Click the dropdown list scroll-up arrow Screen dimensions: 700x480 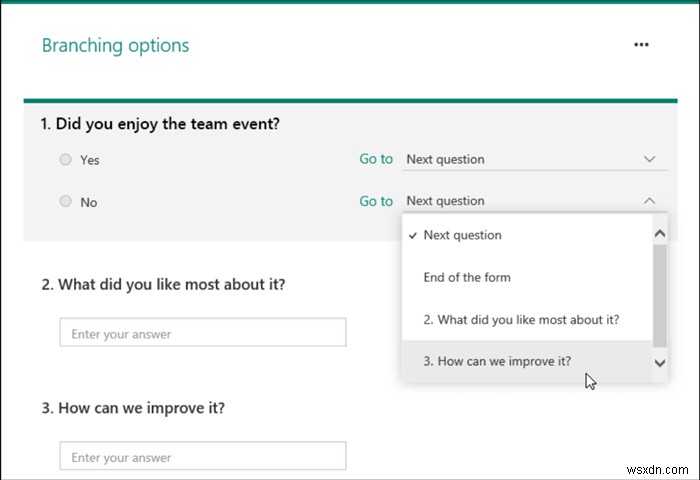point(660,234)
